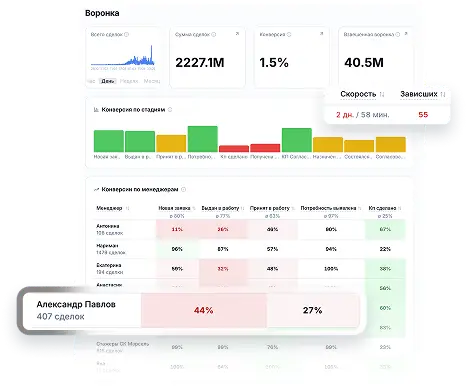Image resolution: width=468 pixels, height=389 pixels.
Task: Sort by Кп сделано column icon
Action: click(399, 208)
